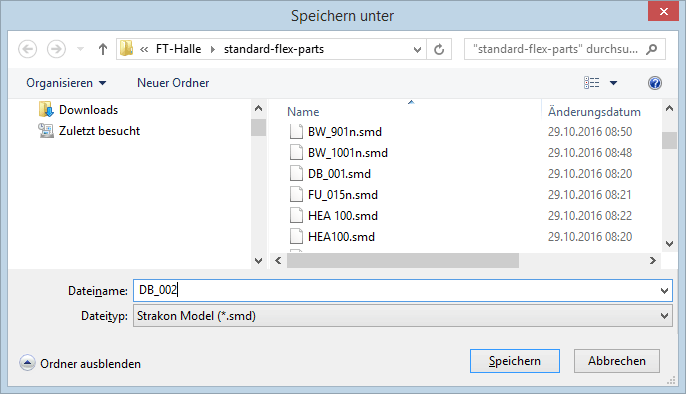
Task: Collapse folders with Ordner ausblenden
Action: pos(80,363)
